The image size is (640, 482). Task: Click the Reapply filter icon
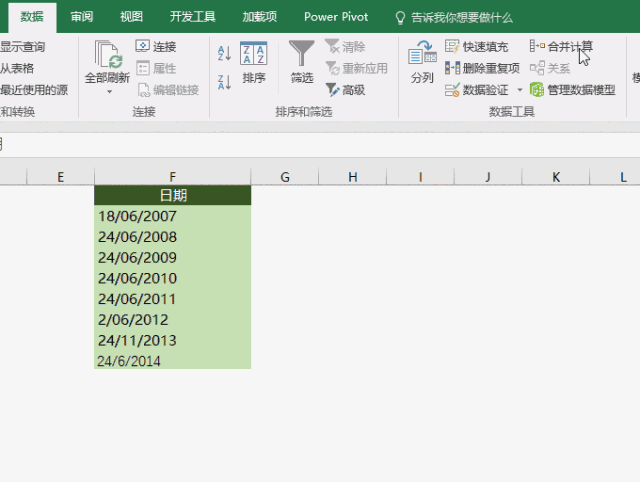pos(333,68)
